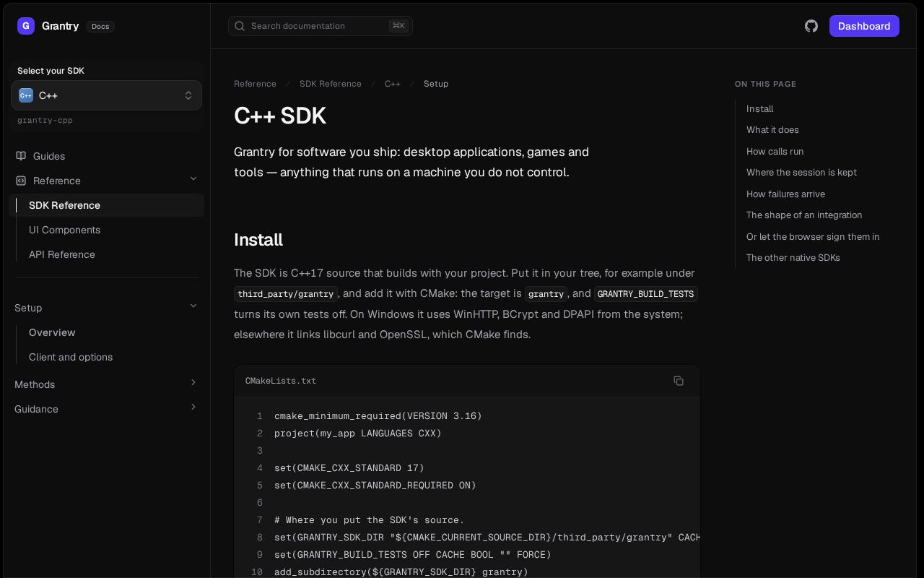This screenshot has width=924, height=578.
Task: Click the Docs badge beside Grantry
Action: coord(100,27)
